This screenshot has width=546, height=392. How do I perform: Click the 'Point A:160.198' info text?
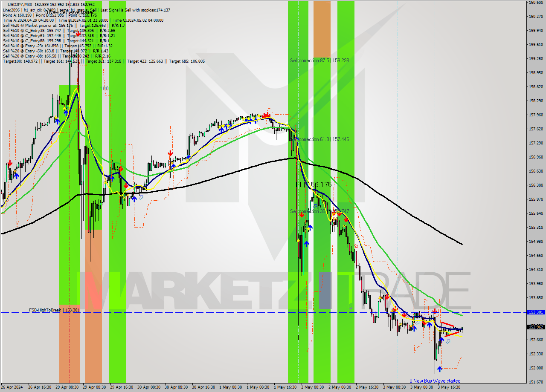point(17,15)
